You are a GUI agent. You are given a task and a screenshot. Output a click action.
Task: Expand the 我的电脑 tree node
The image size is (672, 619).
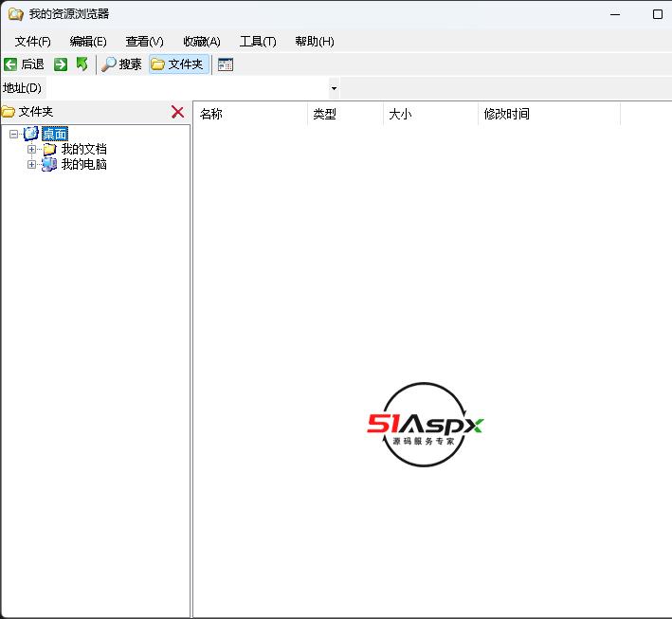pyautogui.click(x=31, y=164)
